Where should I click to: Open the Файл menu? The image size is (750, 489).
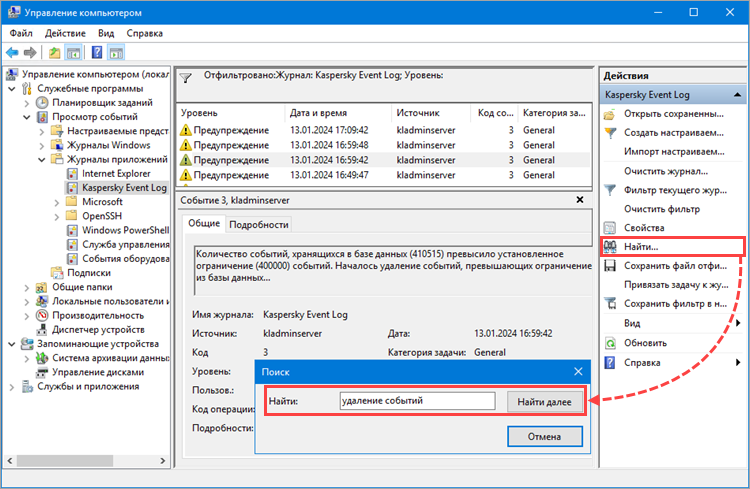point(21,33)
